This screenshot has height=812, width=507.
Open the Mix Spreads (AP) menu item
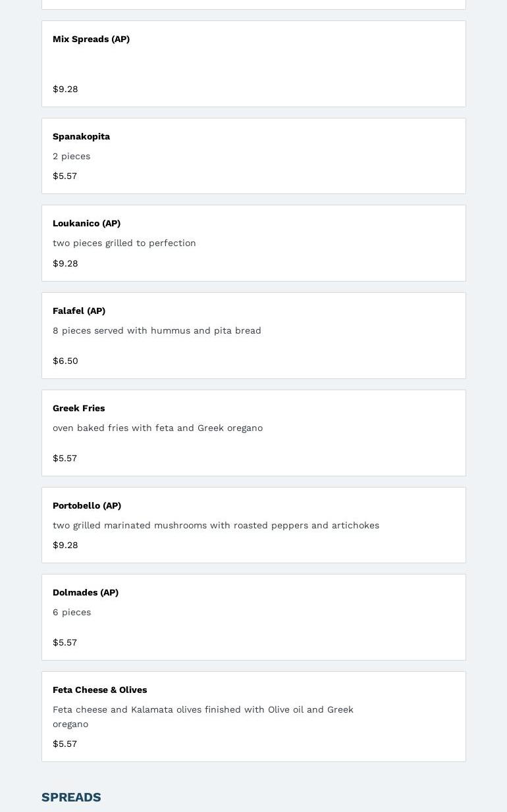[x=254, y=64]
